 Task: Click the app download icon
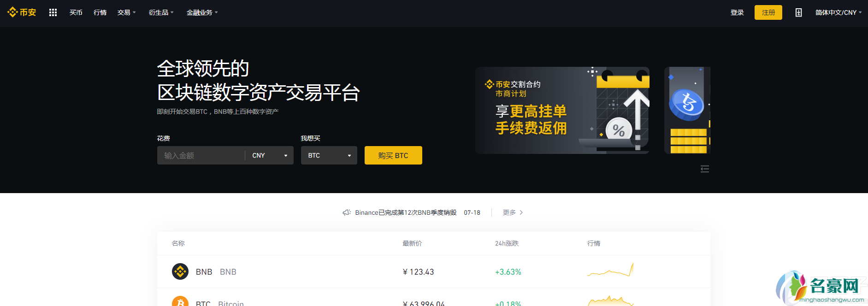(x=798, y=12)
